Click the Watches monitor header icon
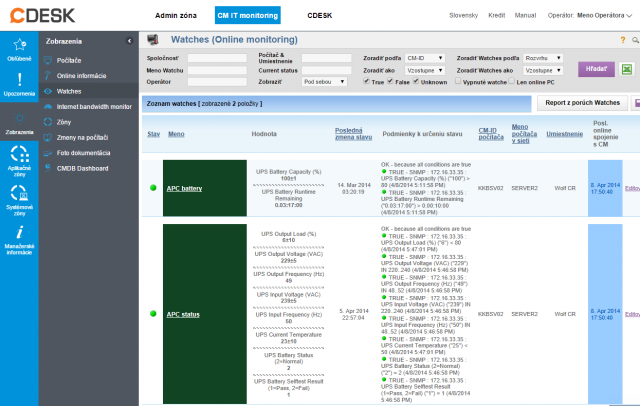Screen dimensions: 640x406 click(153, 40)
